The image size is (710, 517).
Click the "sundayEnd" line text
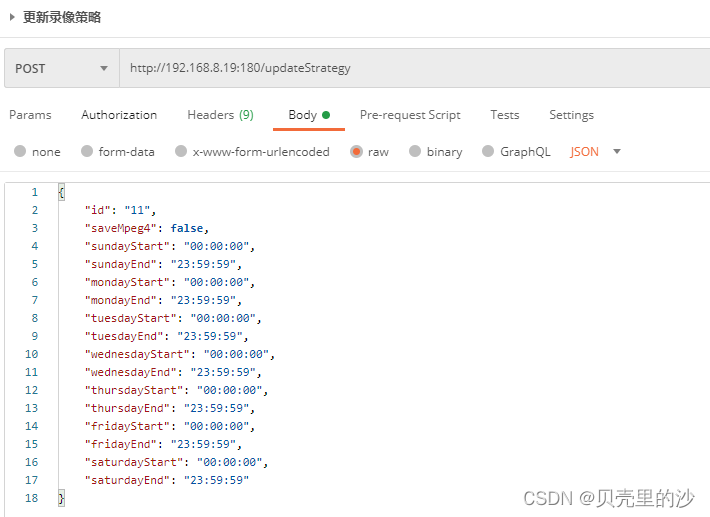pos(163,264)
